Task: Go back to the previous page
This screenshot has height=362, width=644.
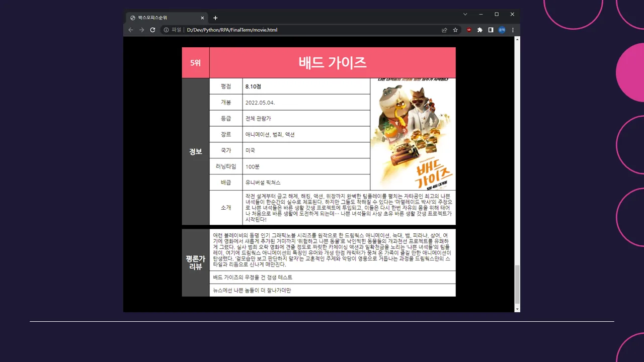Action: point(130,30)
